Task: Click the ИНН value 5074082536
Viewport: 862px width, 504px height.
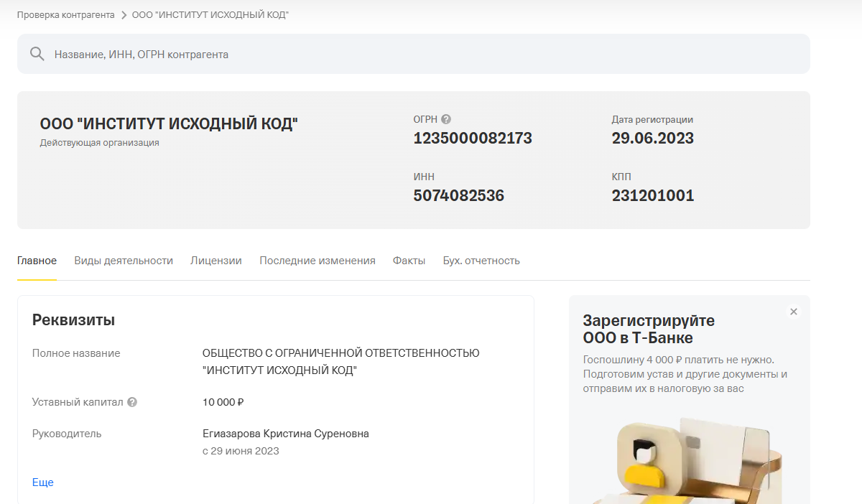Action: pos(459,195)
